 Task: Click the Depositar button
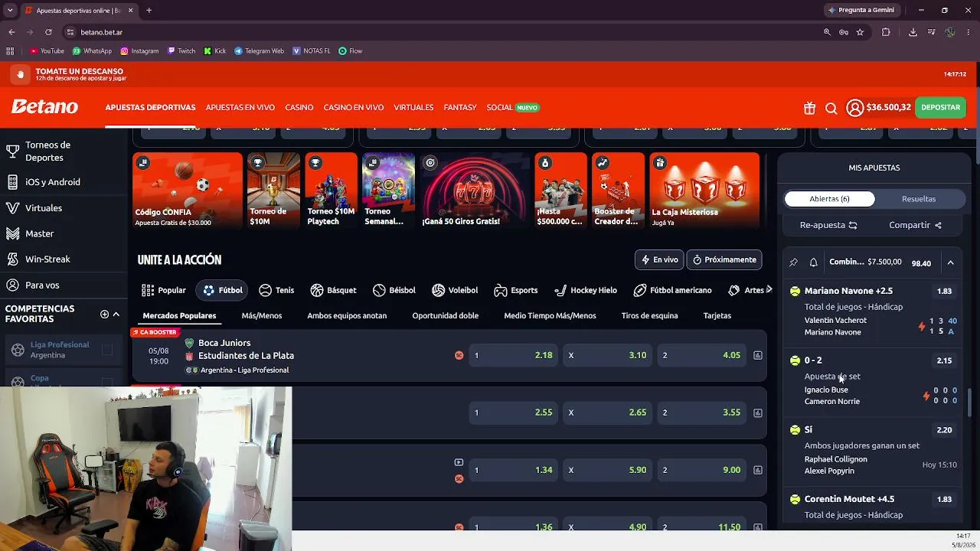pyautogui.click(x=940, y=108)
